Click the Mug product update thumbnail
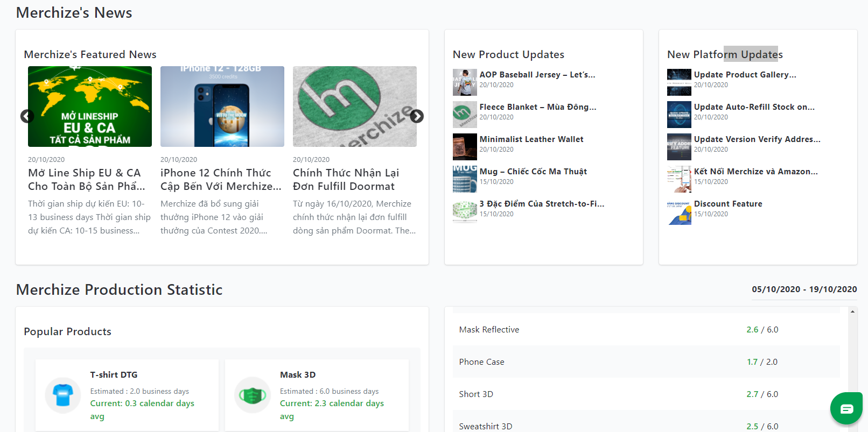This screenshot has height=432, width=868. click(x=465, y=179)
